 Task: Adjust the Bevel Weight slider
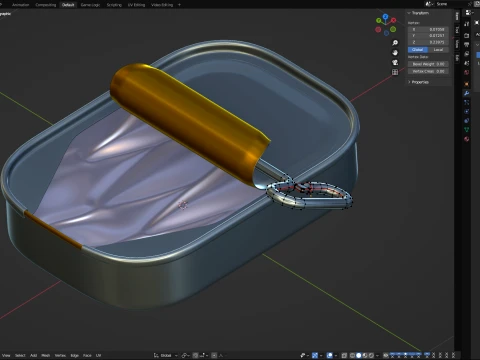point(428,64)
